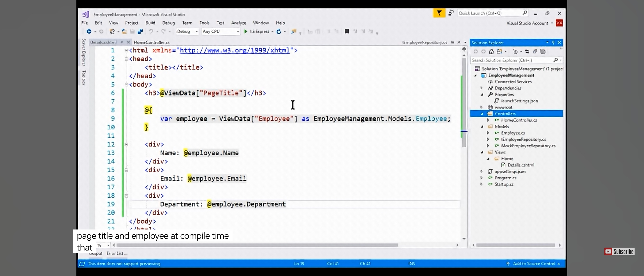644x276 pixels.
Task: Click the Refresh browser icon in toolbar
Action: click(x=279, y=31)
